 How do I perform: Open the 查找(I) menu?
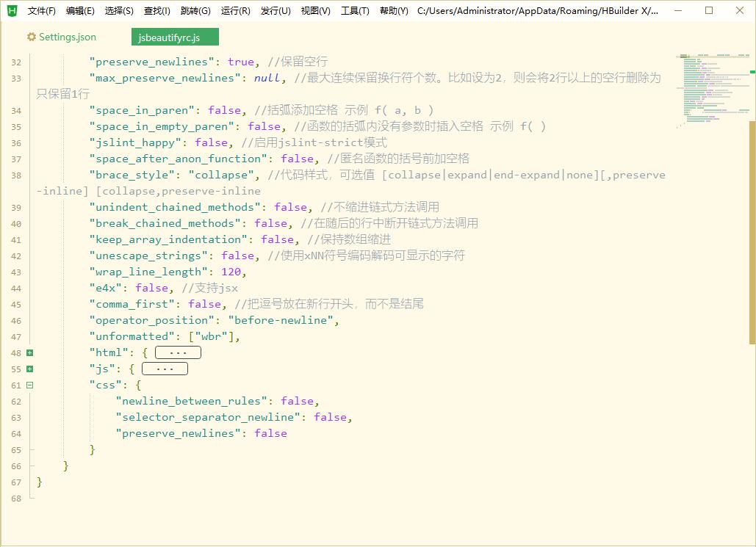pos(157,11)
